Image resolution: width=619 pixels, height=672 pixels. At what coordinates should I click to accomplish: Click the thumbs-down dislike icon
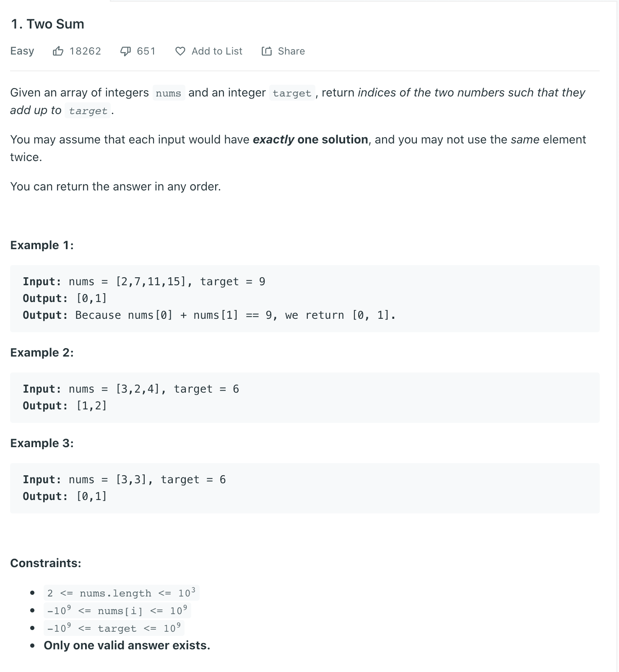click(x=125, y=51)
